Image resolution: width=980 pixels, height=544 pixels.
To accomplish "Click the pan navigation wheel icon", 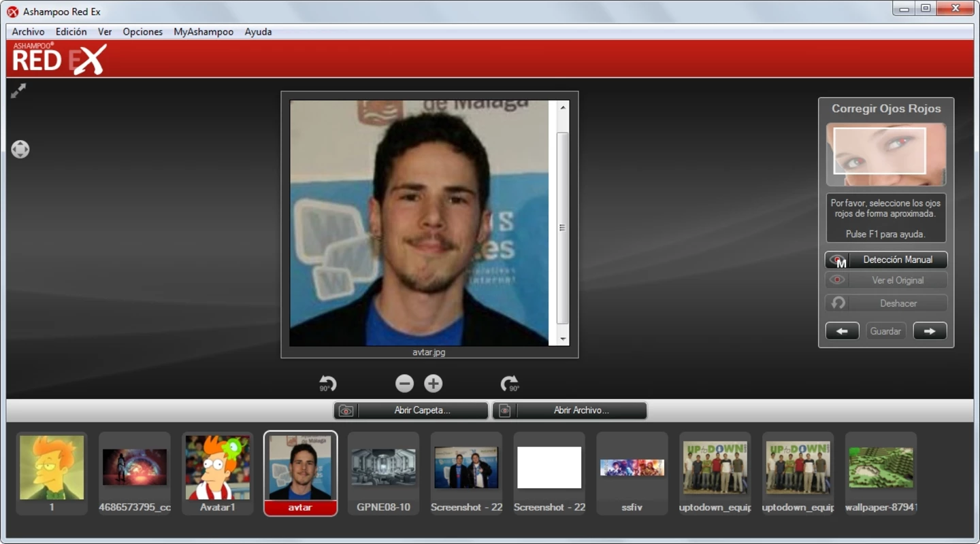I will click(20, 149).
